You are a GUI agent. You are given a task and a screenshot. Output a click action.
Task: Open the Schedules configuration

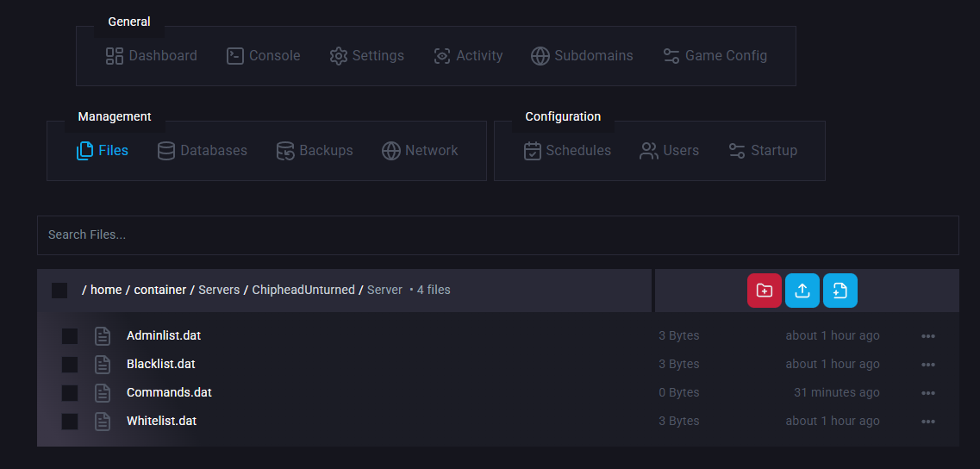pyautogui.click(x=568, y=151)
